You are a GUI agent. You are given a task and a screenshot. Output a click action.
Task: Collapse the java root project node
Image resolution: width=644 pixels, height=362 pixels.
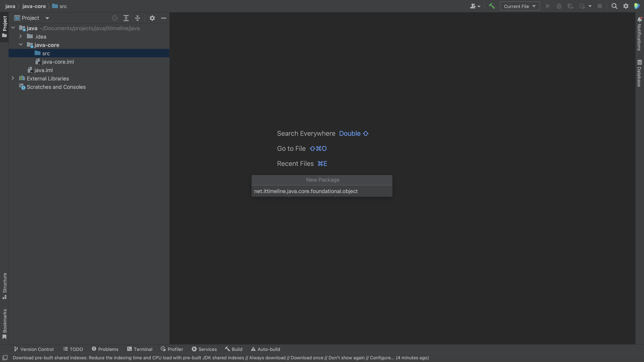coord(13,28)
